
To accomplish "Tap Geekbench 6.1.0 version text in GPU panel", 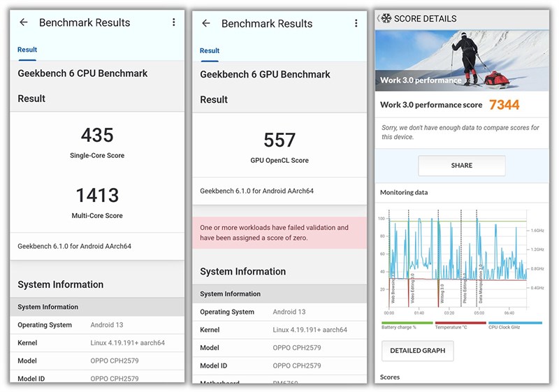I will [x=256, y=191].
